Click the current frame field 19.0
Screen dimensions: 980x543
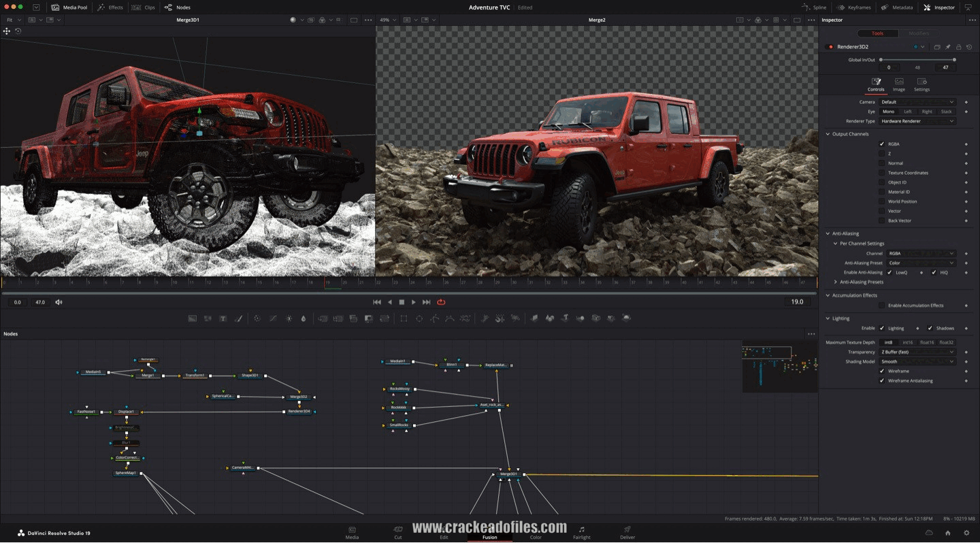coord(797,302)
